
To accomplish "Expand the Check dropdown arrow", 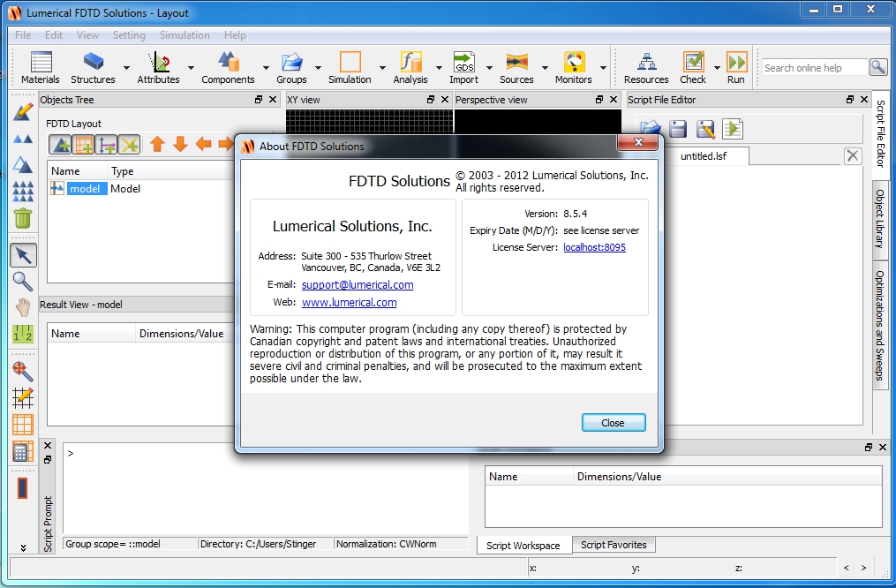I will click(717, 67).
